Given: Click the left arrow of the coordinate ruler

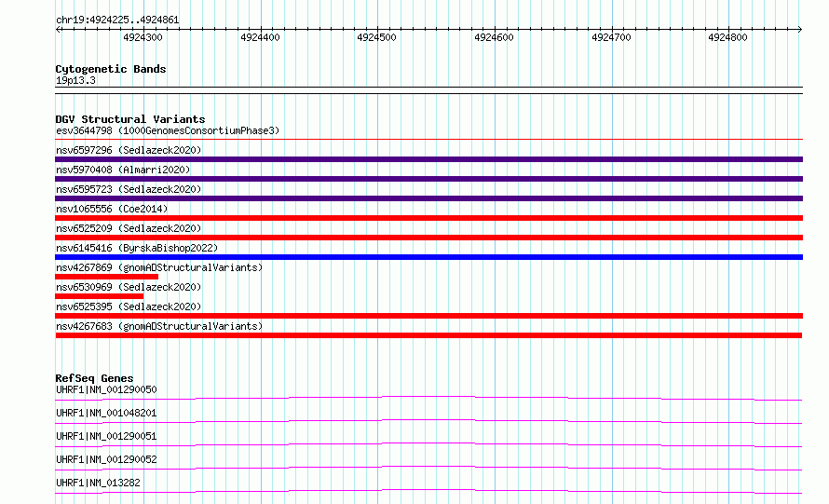Looking at the screenshot, I should [58, 29].
